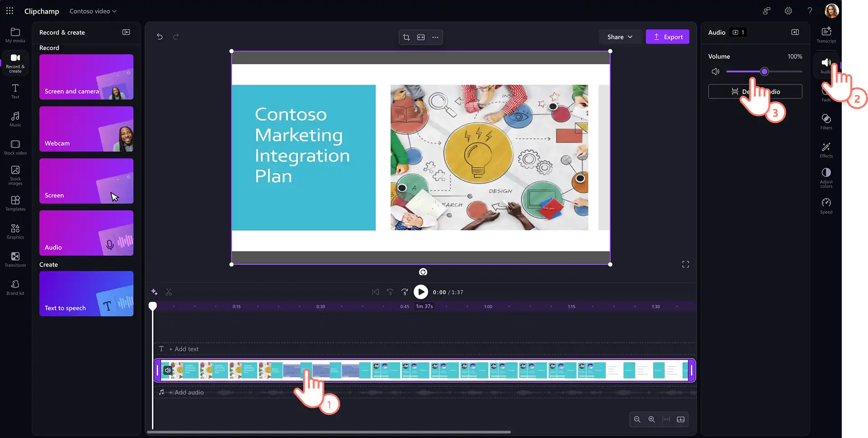Open the Graphics sidebar icon
The image size is (868, 438).
(15, 231)
